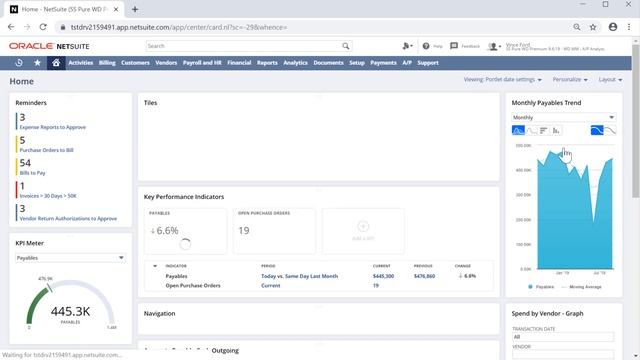Screen dimensions: 640x360
Task: Enable straight line chart style
Action: click(x=610, y=131)
